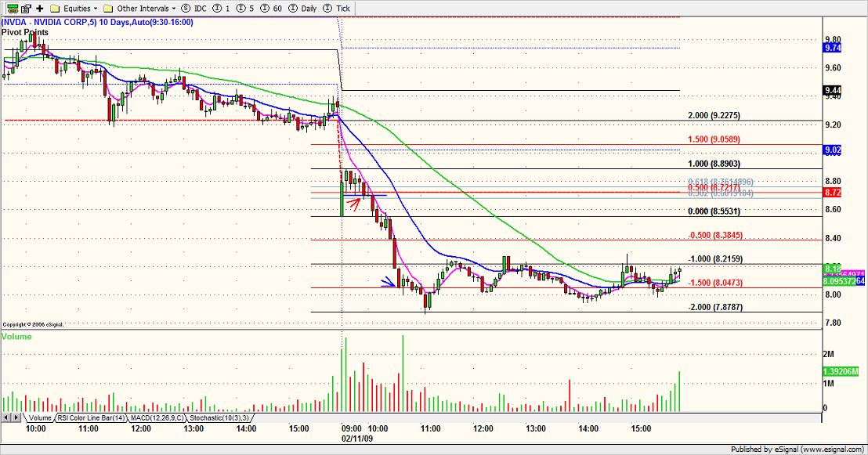
Task: Switch to the Tick interval
Action: point(337,9)
